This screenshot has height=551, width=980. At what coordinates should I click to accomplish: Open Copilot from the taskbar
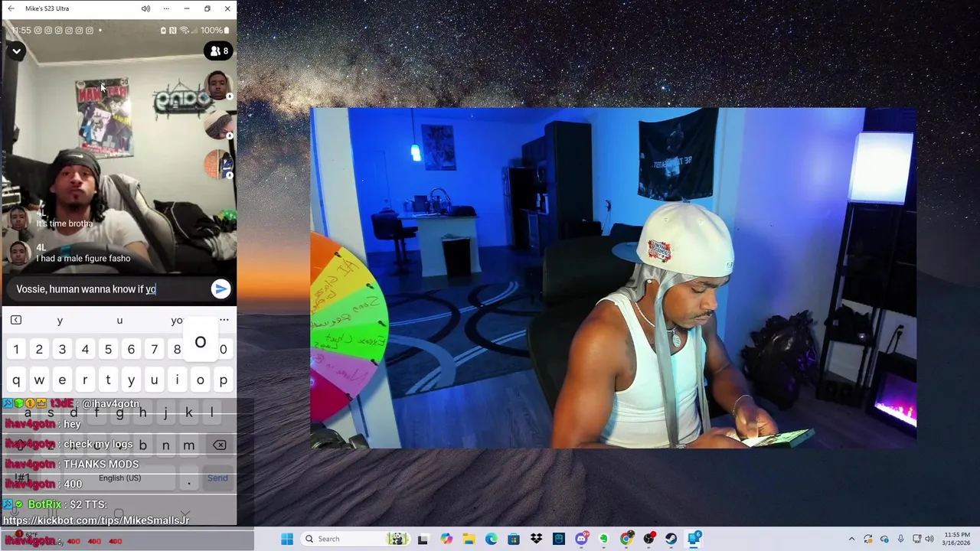coord(446,539)
